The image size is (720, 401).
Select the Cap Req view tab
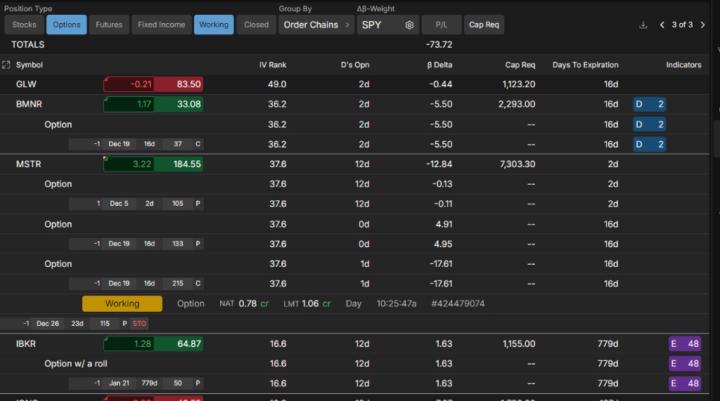485,24
